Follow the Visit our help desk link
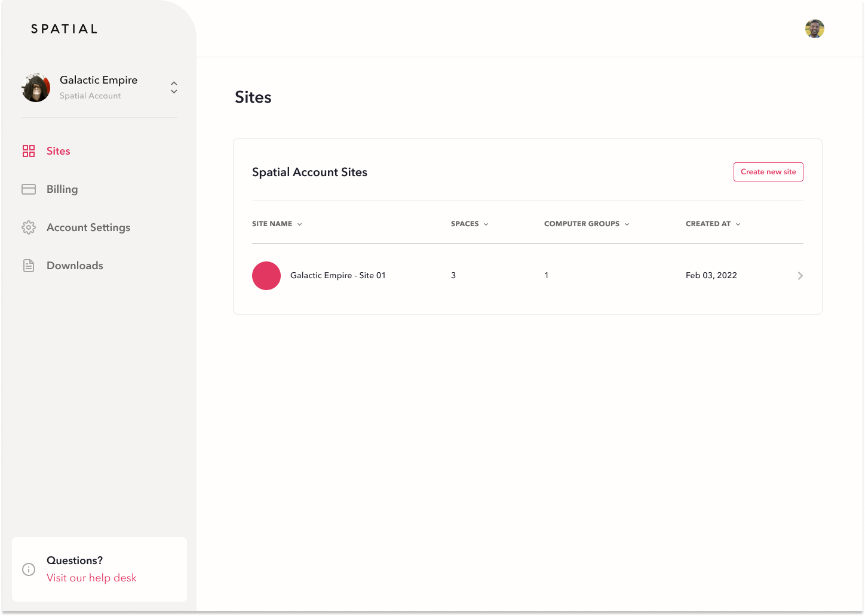The height and width of the screenshot is (616, 865). (x=91, y=578)
